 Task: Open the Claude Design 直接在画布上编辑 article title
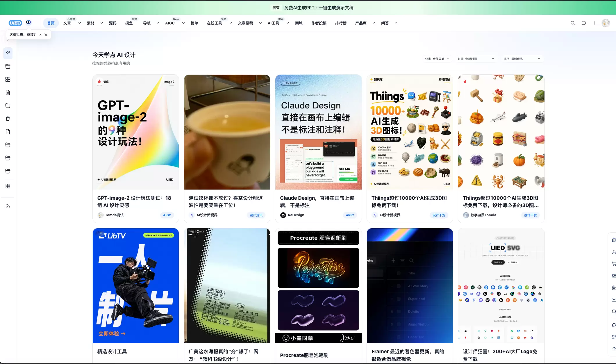pyautogui.click(x=317, y=201)
